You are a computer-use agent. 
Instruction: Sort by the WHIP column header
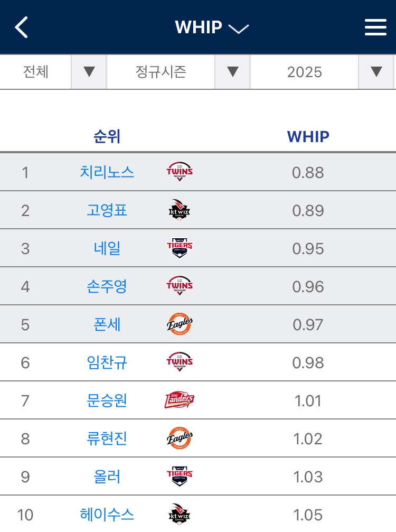click(308, 137)
